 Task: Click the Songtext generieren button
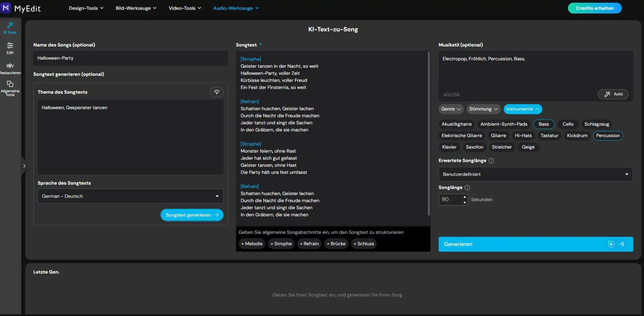point(192,215)
